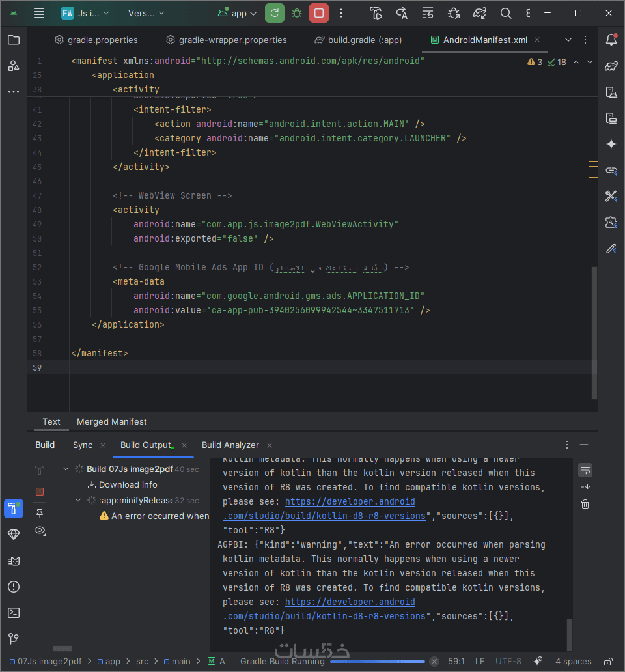Click the Gradle Build Running progress bar
The height and width of the screenshot is (672, 625).
click(x=378, y=662)
